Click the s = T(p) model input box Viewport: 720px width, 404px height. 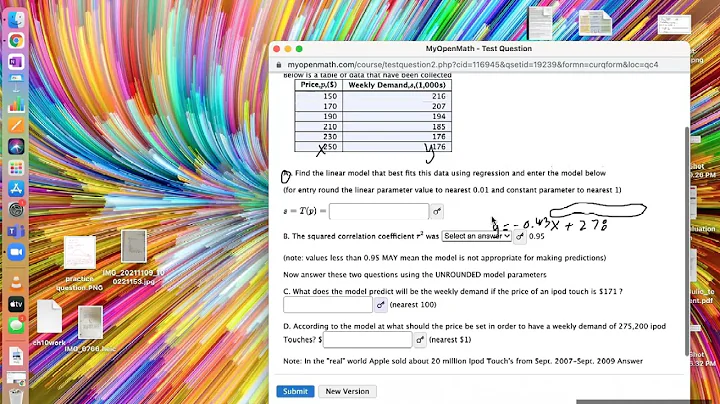379,211
